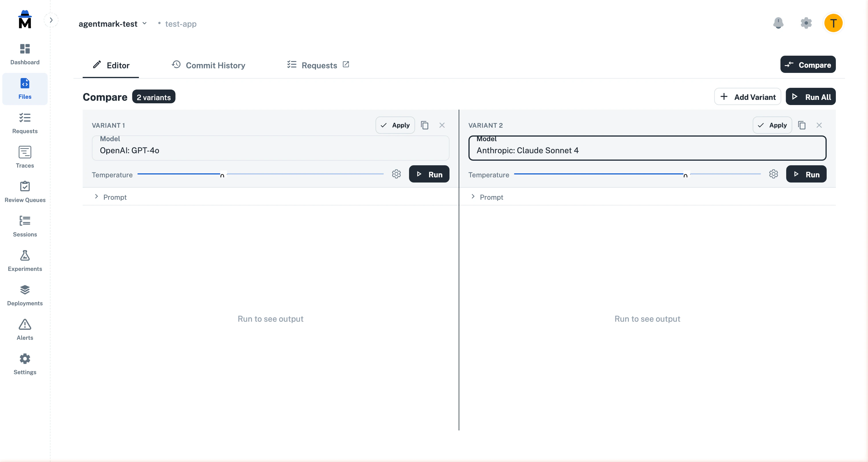Open Variant 1 Model selector
868x462 pixels.
tap(270, 148)
